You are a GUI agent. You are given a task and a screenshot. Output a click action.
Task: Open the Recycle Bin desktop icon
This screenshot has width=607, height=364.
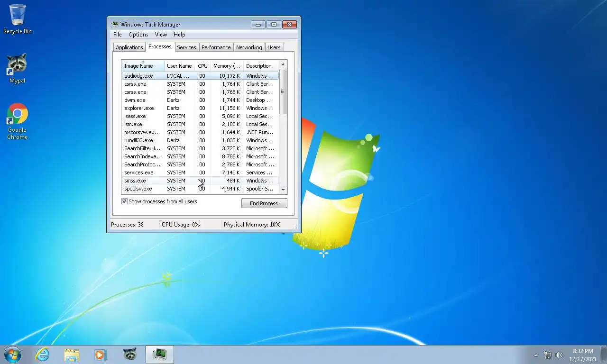[x=18, y=20]
